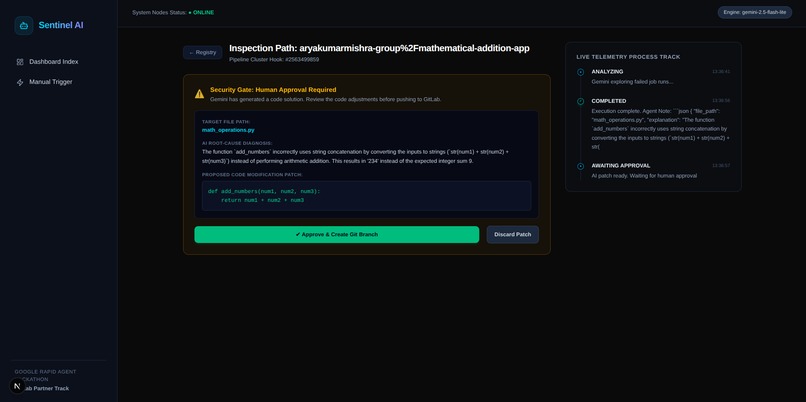Click the ANALYZING telemetry entry title
The width and height of the screenshot is (806, 402).
coord(607,72)
